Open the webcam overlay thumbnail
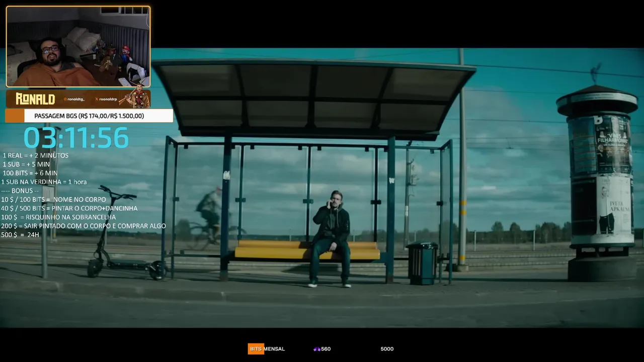This screenshot has width=644, height=362. click(78, 47)
